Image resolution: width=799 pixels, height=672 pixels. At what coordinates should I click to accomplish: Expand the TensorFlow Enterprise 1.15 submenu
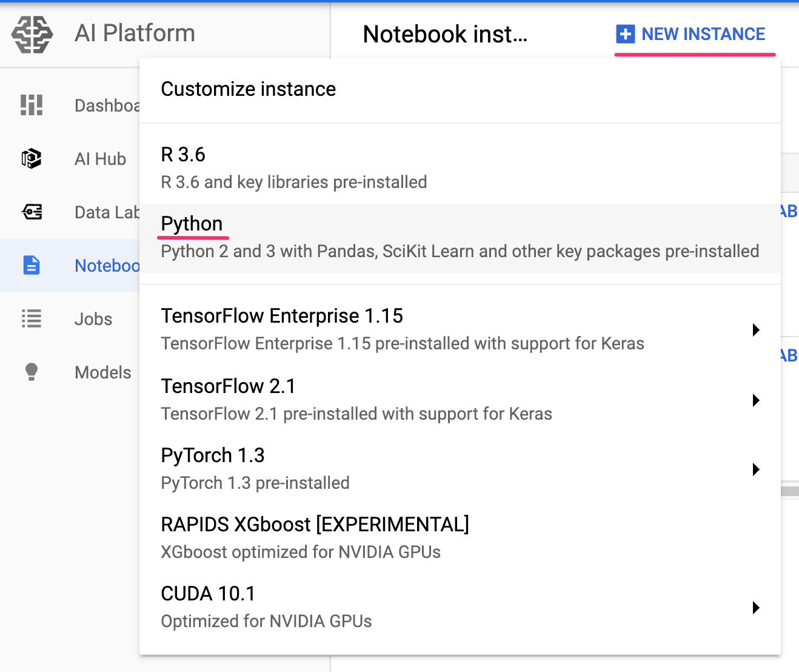pos(756,330)
